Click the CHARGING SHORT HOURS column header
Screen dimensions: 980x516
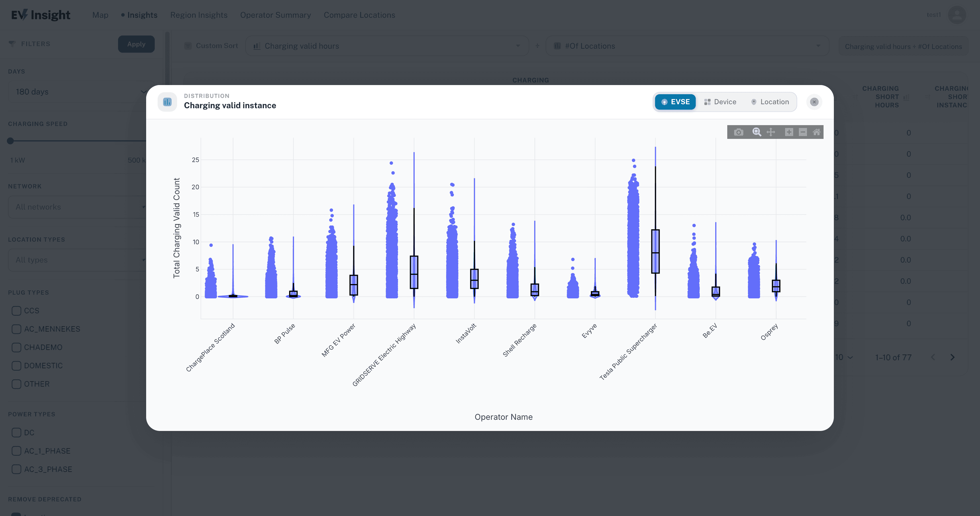tap(880, 96)
